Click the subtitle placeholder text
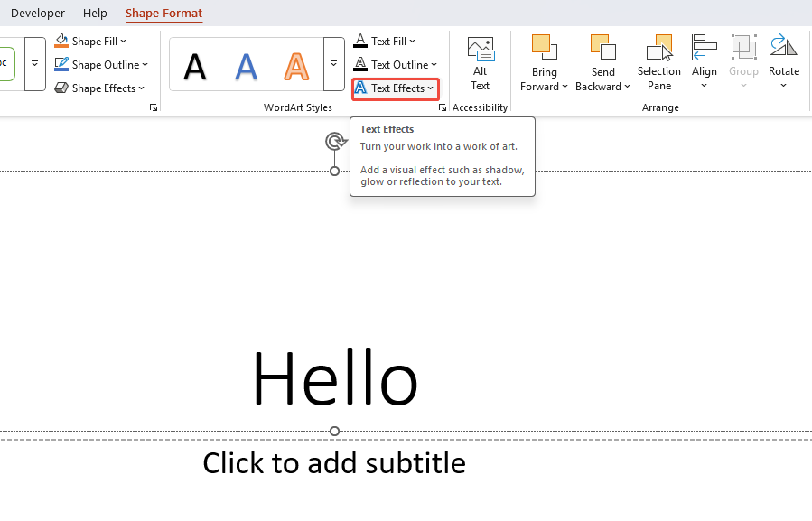This screenshot has width=812, height=521. tap(334, 462)
